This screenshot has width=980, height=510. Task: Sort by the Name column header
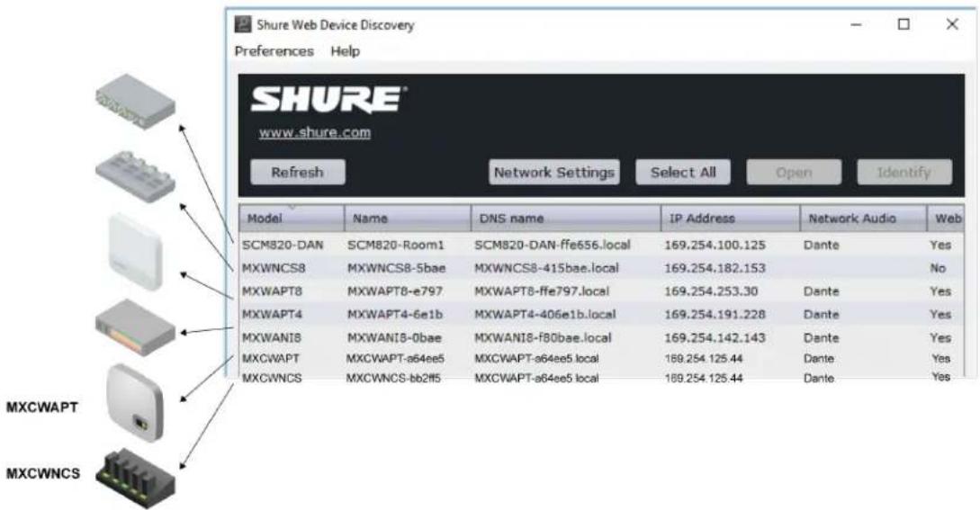point(408,219)
